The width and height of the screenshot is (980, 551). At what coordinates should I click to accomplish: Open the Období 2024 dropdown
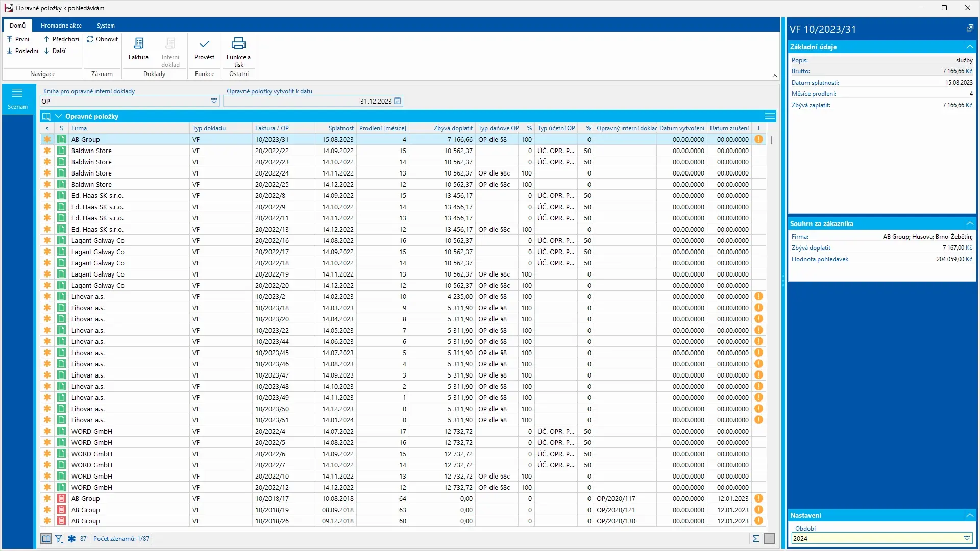tap(967, 538)
